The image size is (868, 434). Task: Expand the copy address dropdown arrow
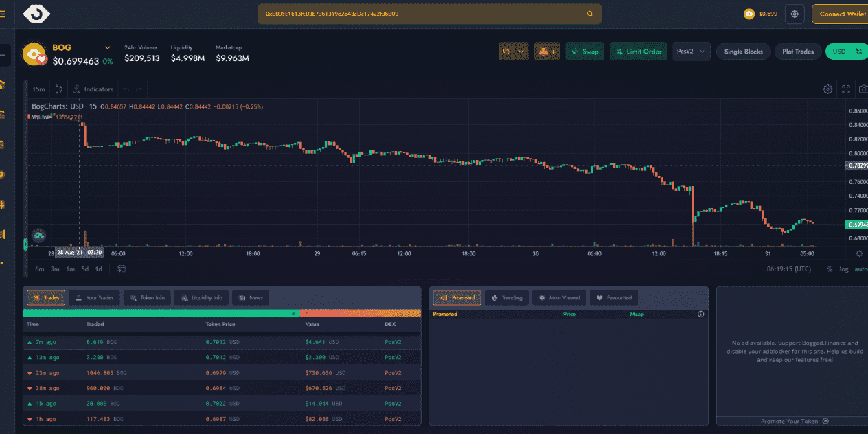coord(521,52)
